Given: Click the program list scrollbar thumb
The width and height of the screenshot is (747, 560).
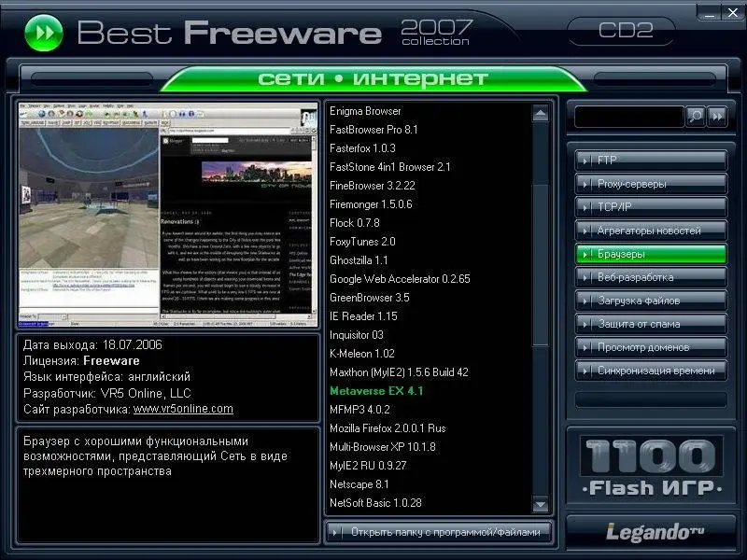Looking at the screenshot, I should click(x=541, y=264).
